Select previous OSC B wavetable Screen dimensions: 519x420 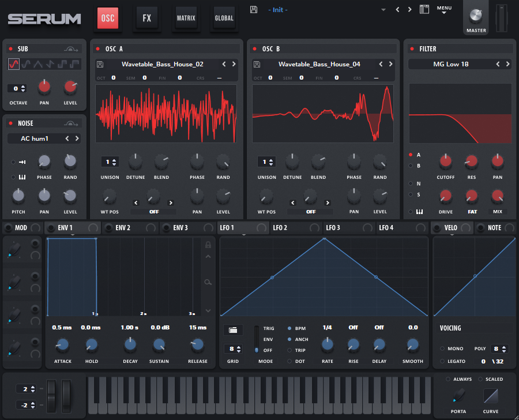point(381,64)
